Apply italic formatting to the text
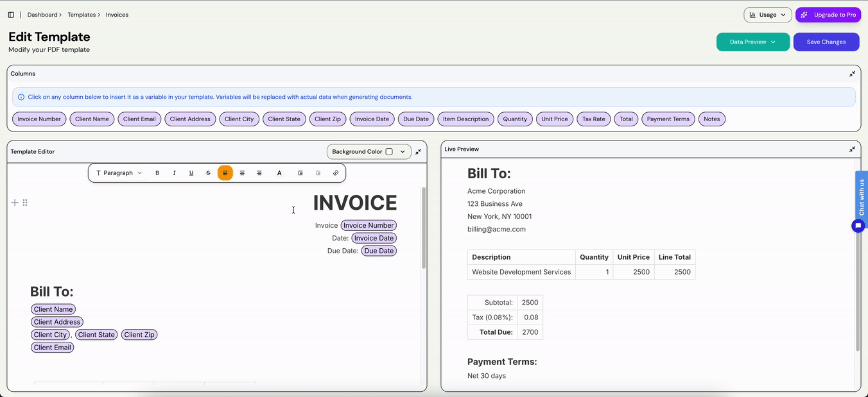Viewport: 868px width, 397px height. (x=174, y=173)
